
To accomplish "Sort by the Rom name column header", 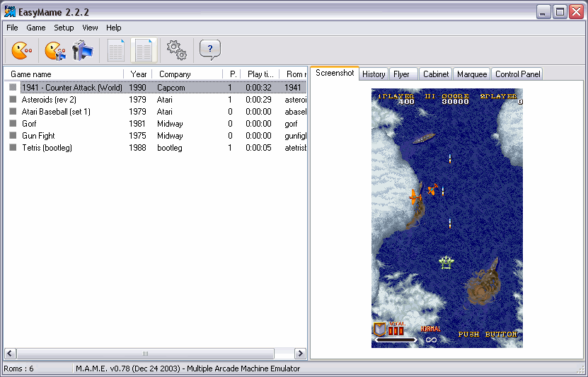I will [293, 74].
